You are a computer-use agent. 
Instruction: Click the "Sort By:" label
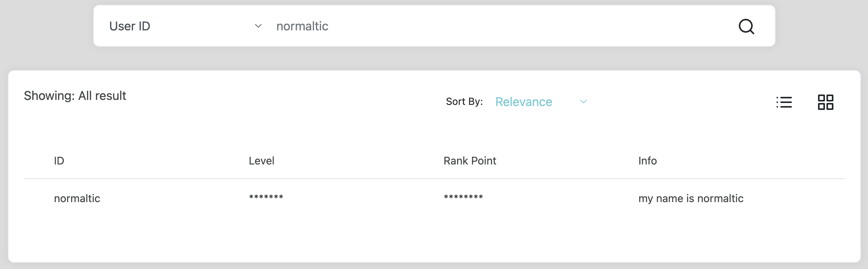464,102
